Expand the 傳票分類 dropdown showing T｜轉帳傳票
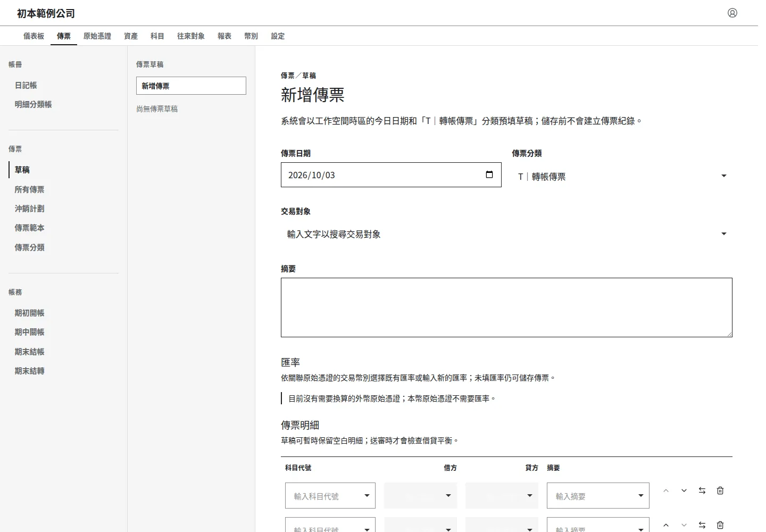Viewport: 766px width, 532px height. (x=622, y=176)
